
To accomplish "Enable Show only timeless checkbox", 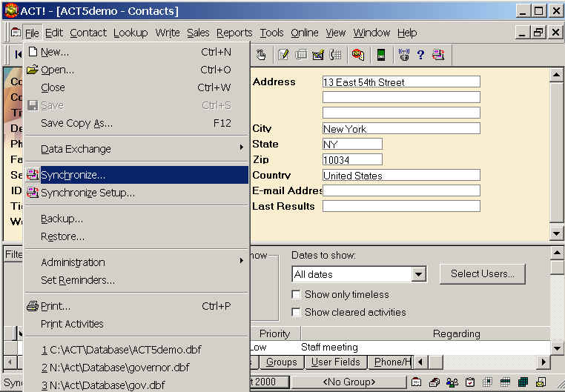I will click(296, 294).
